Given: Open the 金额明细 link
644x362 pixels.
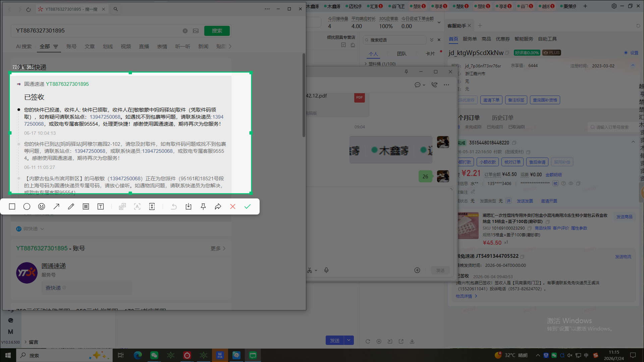Looking at the screenshot, I should (x=554, y=175).
